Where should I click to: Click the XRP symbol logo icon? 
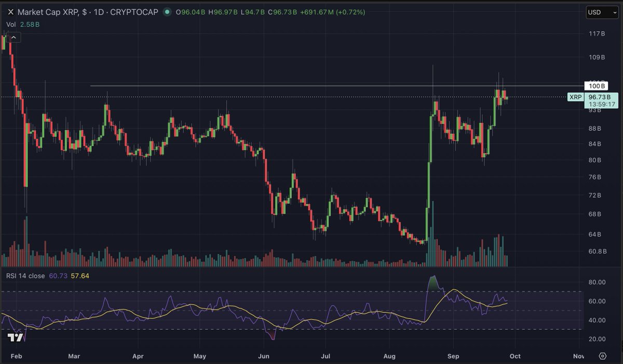pos(11,12)
